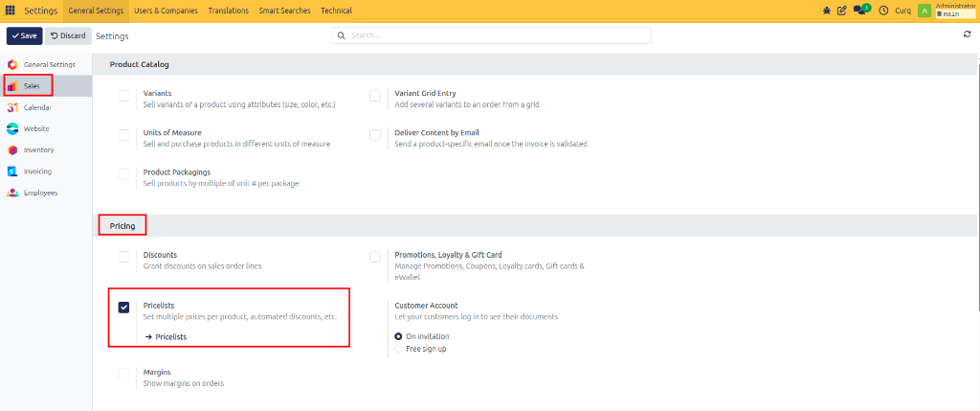Click the Calendar 31 icon in sidebar
This screenshot has width=980, height=411.
click(x=11, y=107)
